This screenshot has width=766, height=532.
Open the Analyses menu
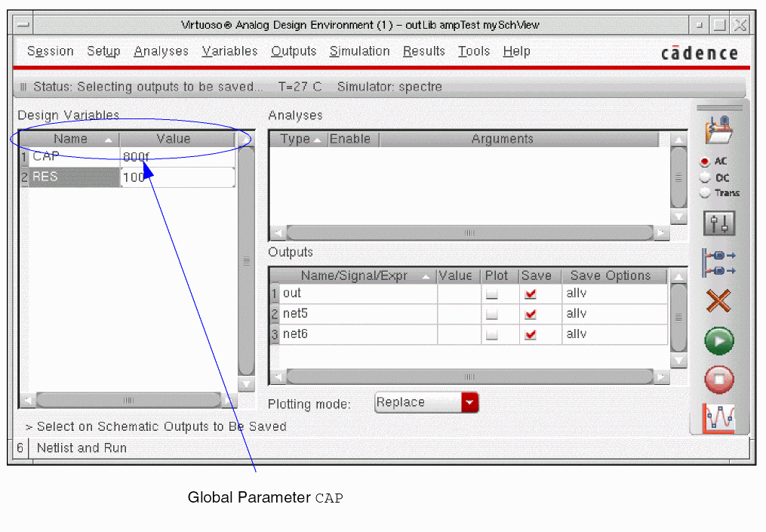161,51
